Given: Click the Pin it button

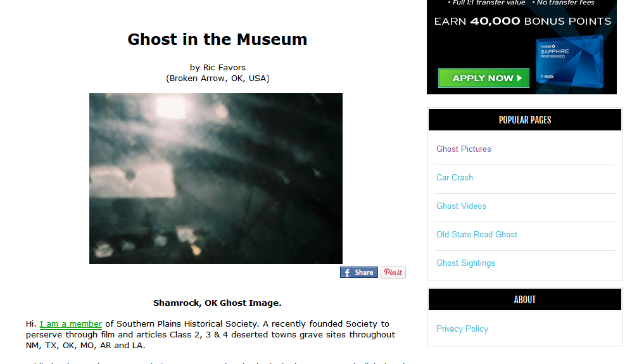Looking at the screenshot, I should [x=393, y=272].
